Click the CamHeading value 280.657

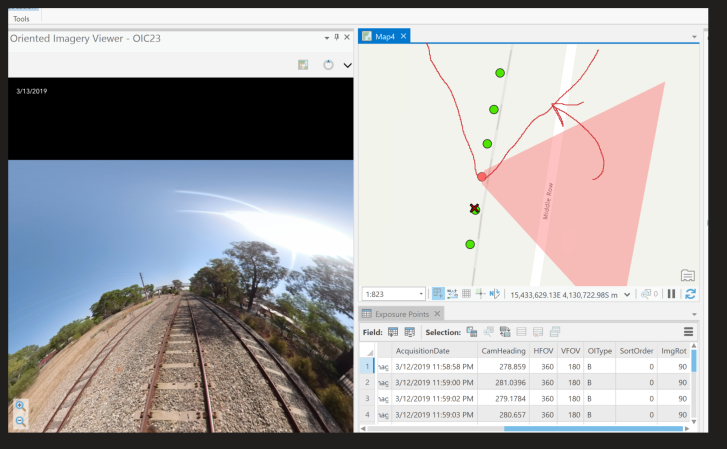503,414
